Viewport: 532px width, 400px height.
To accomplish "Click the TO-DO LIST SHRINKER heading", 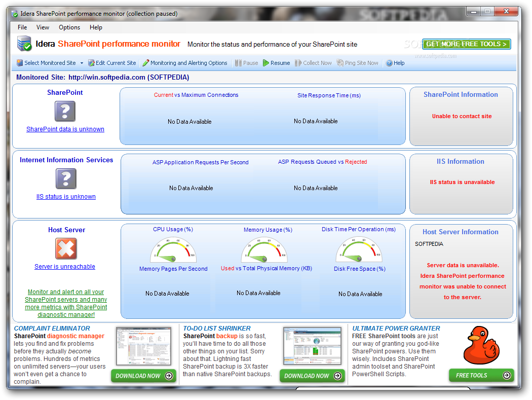I will (217, 329).
